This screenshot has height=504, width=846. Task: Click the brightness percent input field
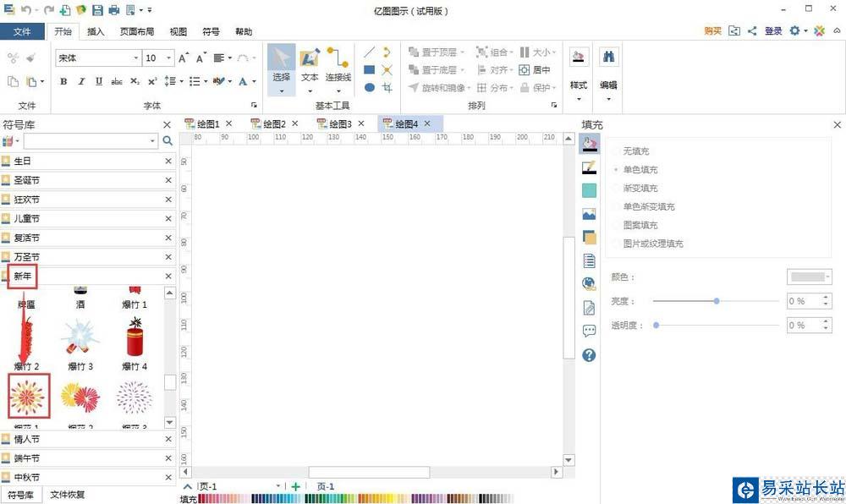[x=804, y=301]
